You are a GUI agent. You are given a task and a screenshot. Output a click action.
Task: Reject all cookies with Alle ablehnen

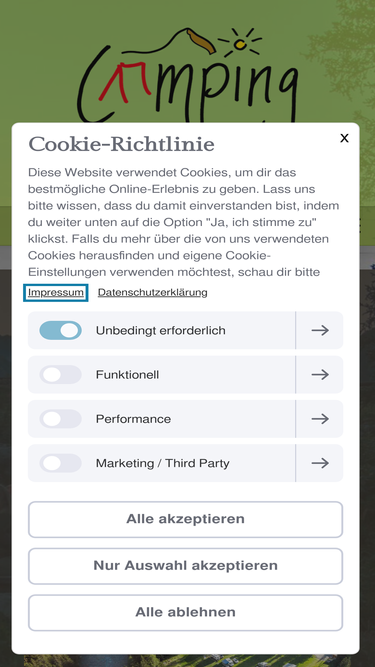185,613
